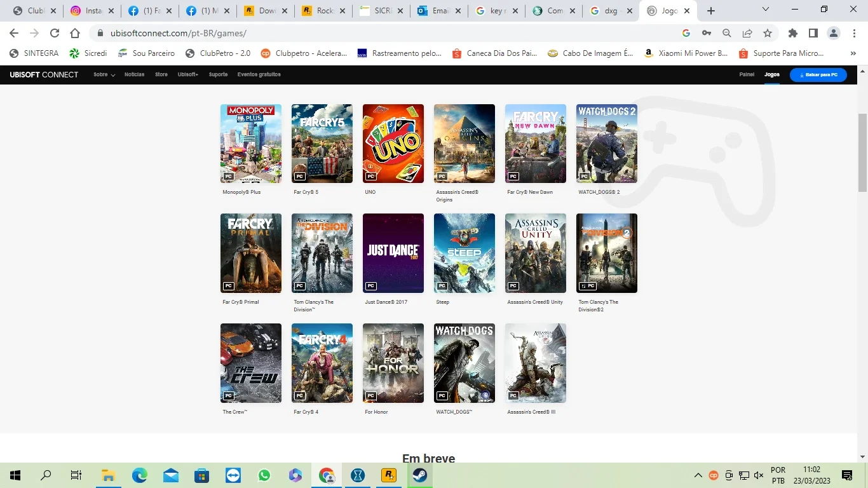Screen dimensions: 868x488
Task: Select the UNO game thumbnail
Action: (x=393, y=144)
